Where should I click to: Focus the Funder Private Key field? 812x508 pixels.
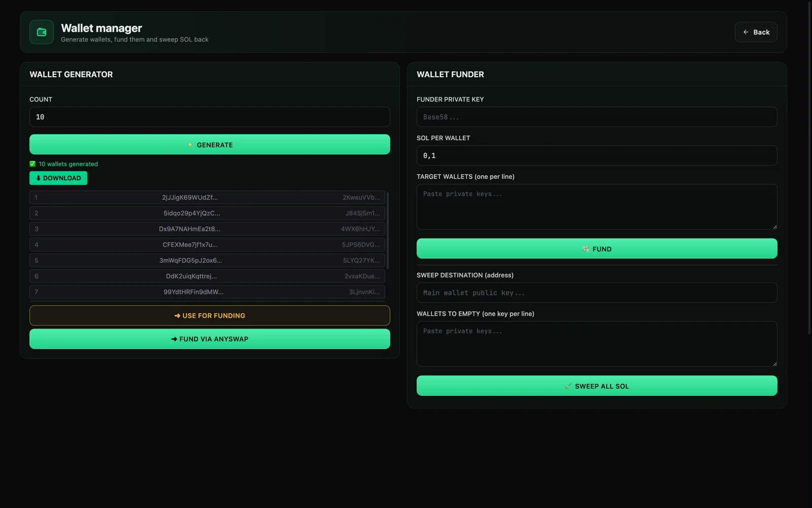pos(597,117)
